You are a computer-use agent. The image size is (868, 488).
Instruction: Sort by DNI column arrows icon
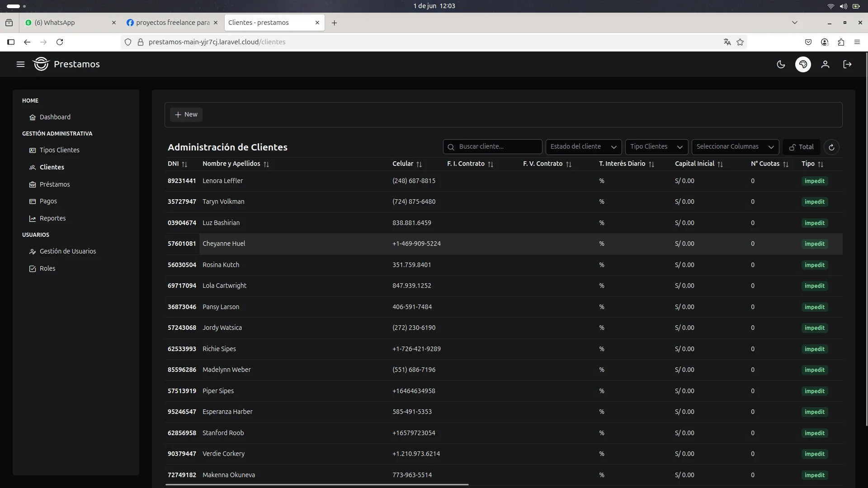pyautogui.click(x=184, y=164)
